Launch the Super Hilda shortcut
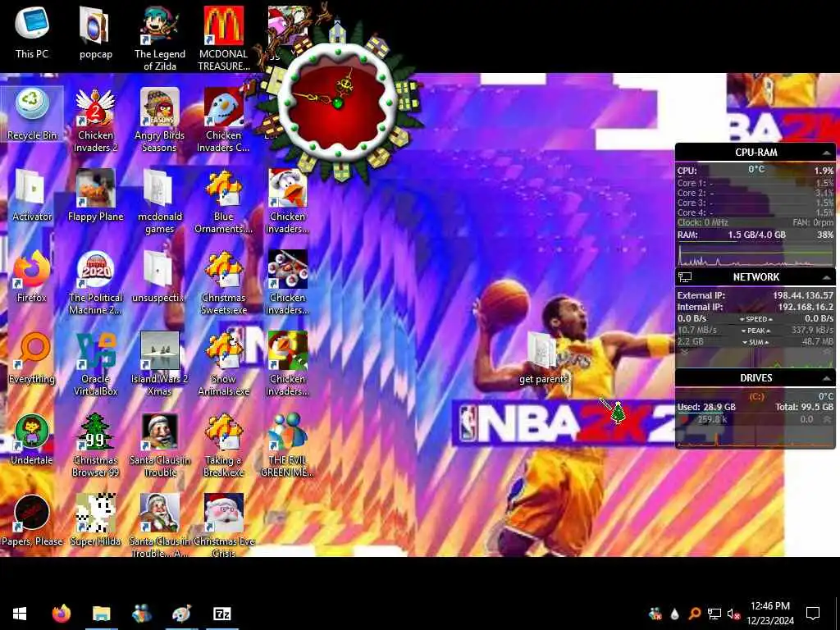This screenshot has height=630, width=840. tap(95, 521)
